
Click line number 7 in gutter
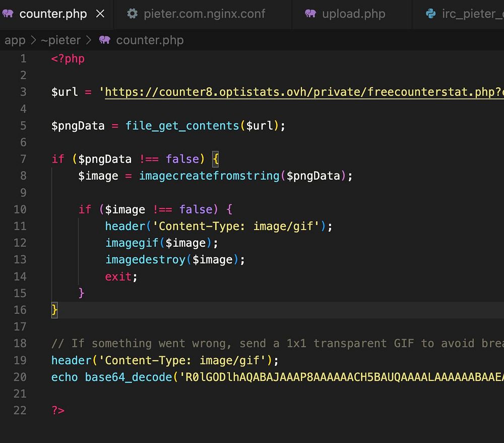click(23, 159)
